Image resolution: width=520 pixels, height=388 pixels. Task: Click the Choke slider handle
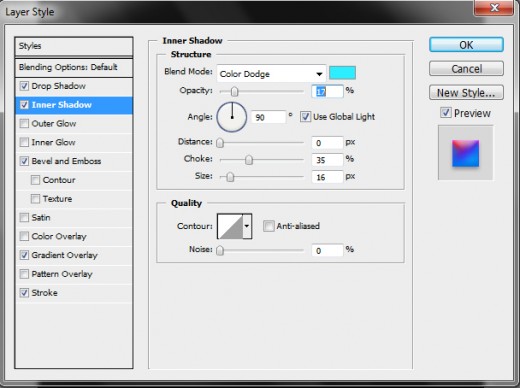tap(249, 160)
